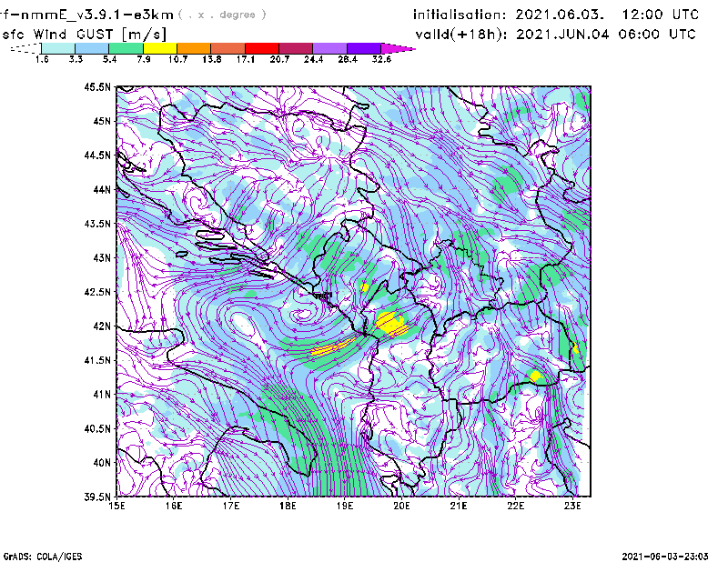
Task: Click the elongated yellow gust streak offshore near 41.6N
Action: pyautogui.click(x=332, y=348)
